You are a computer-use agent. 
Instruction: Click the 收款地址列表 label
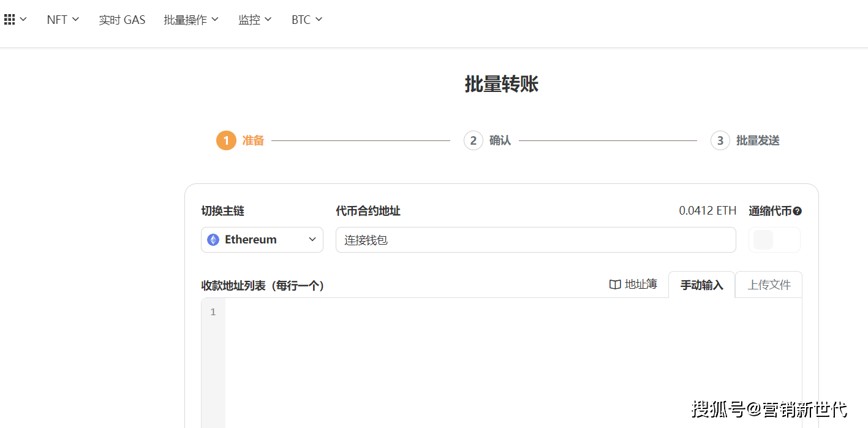tap(263, 286)
